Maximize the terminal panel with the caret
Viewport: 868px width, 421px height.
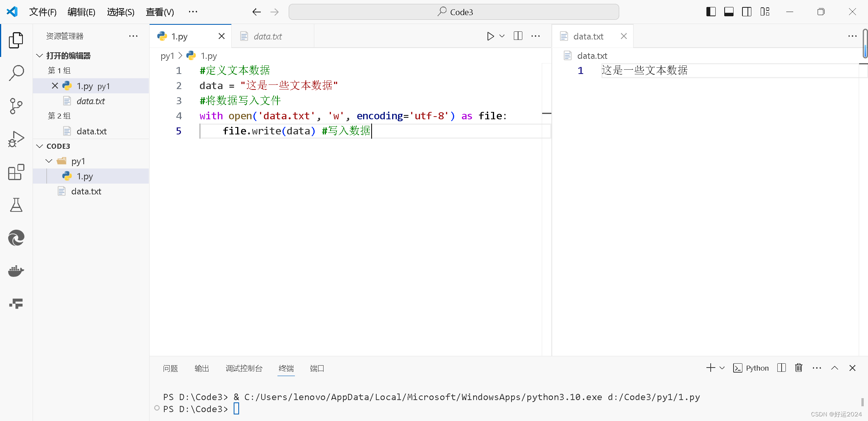coord(835,368)
